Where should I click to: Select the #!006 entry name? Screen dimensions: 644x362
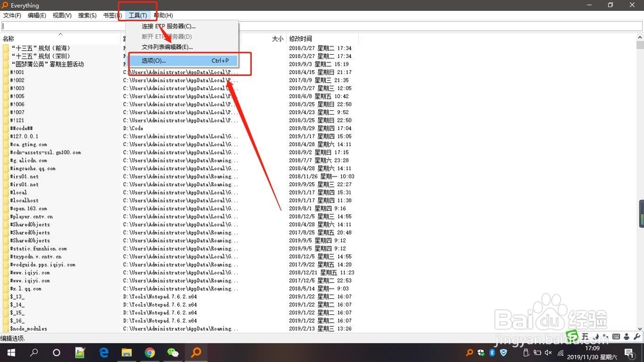(x=17, y=104)
